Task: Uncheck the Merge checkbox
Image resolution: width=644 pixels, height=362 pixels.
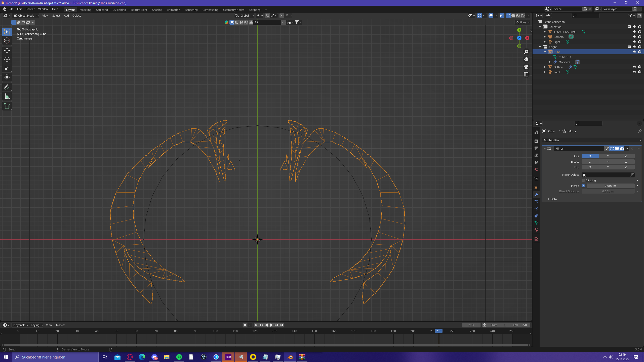Action: [583, 186]
